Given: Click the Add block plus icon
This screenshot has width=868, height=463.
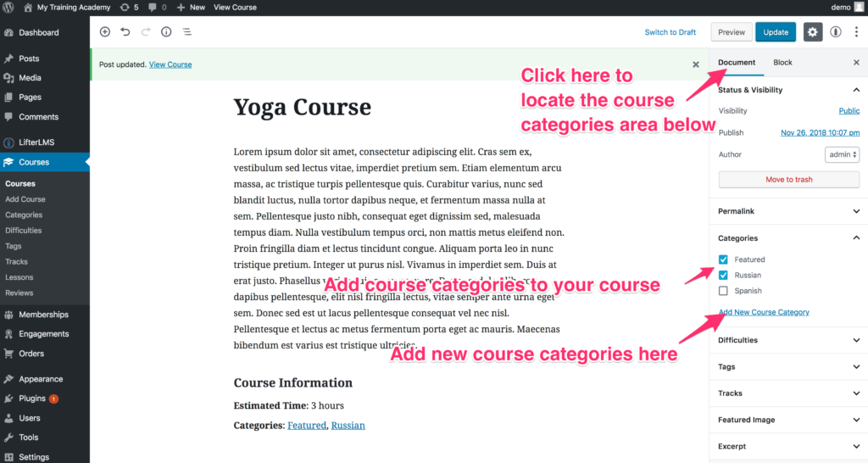Looking at the screenshot, I should tap(105, 32).
